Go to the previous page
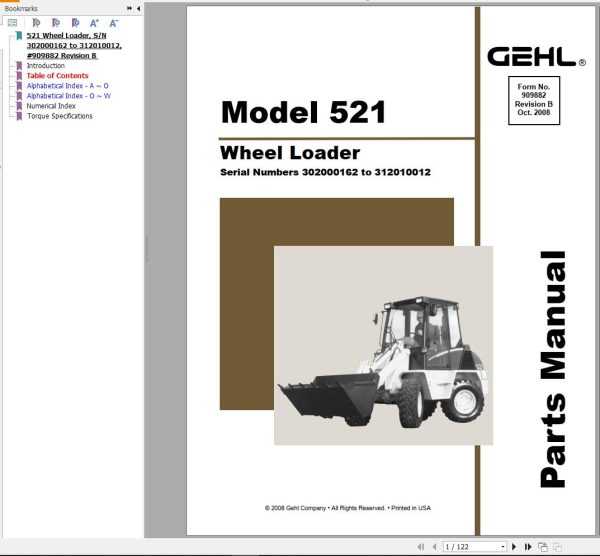Image resolution: width=600 pixels, height=556 pixels. tap(434, 547)
